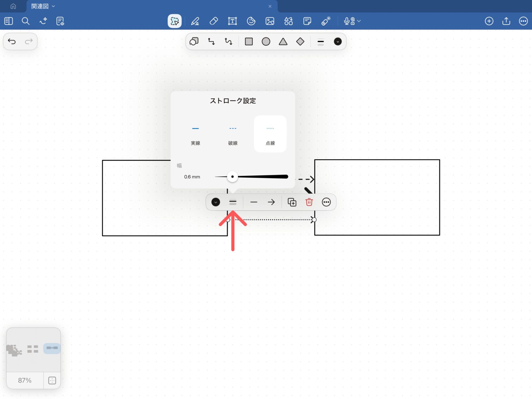Expand the 関連図 title dropdown

[x=53, y=6]
